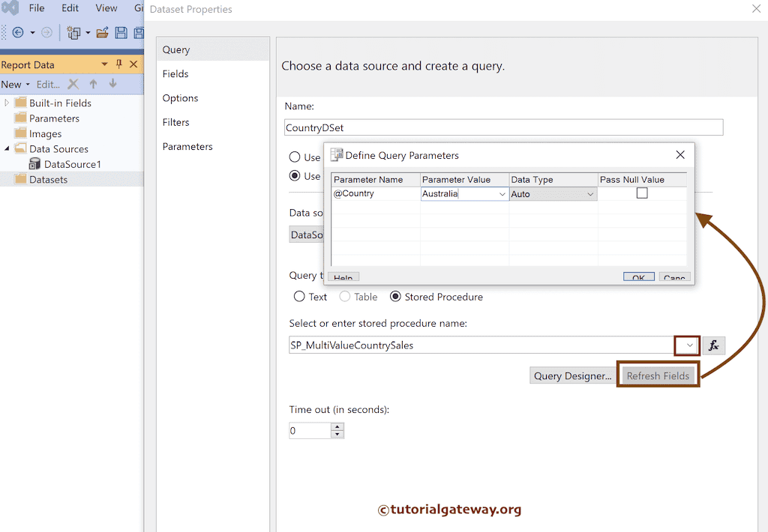Click the Refresh Fields button
The width and height of the screenshot is (768, 532).
click(x=658, y=375)
